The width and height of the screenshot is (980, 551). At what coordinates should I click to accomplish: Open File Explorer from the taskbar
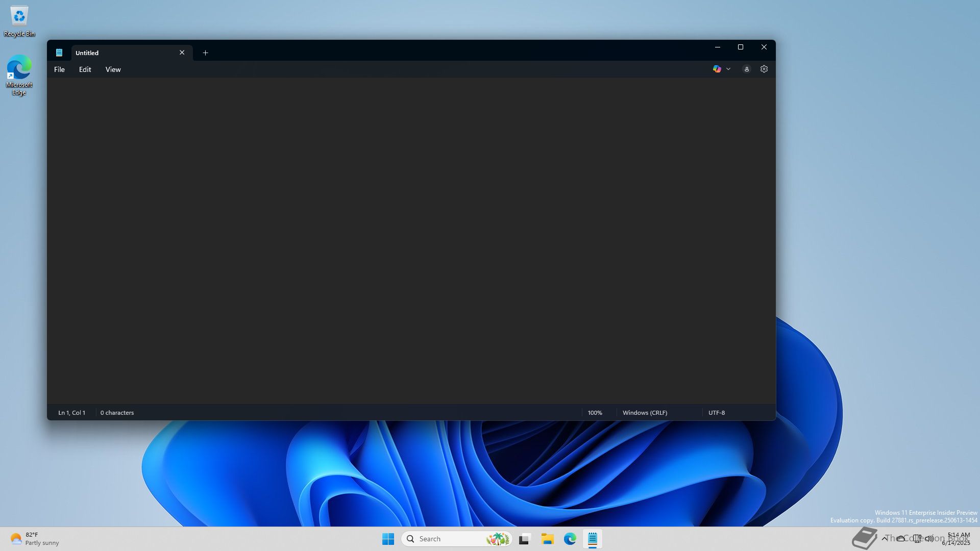click(x=547, y=539)
